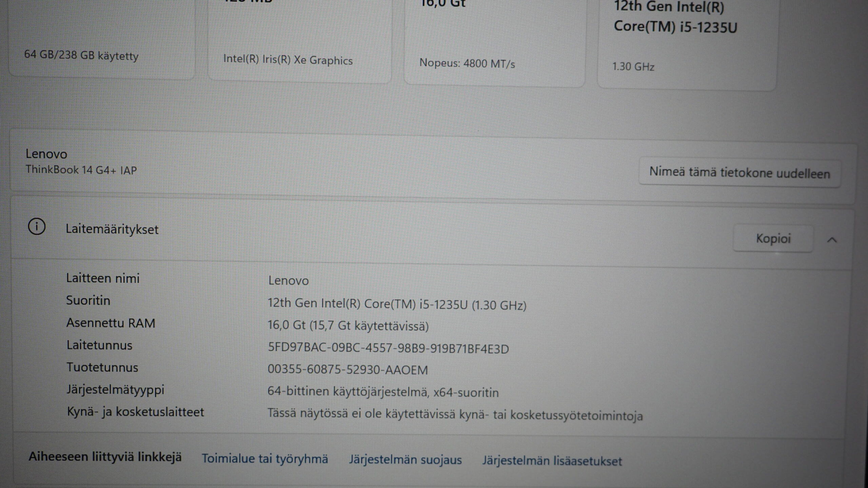Click the Asennettu RAM value 16,0 Gt

click(348, 326)
